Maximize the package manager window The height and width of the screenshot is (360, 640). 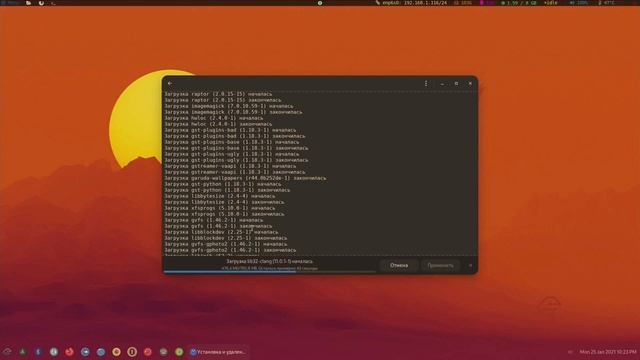[x=456, y=83]
